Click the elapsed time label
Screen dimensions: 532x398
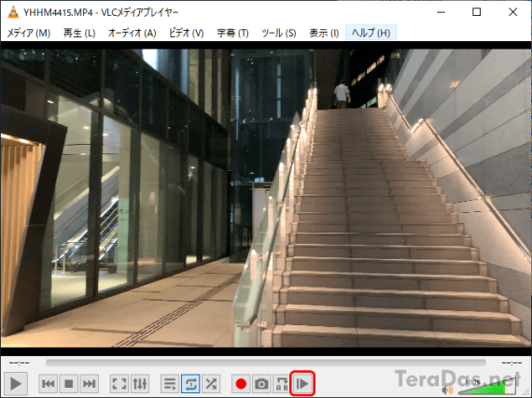click(x=20, y=363)
